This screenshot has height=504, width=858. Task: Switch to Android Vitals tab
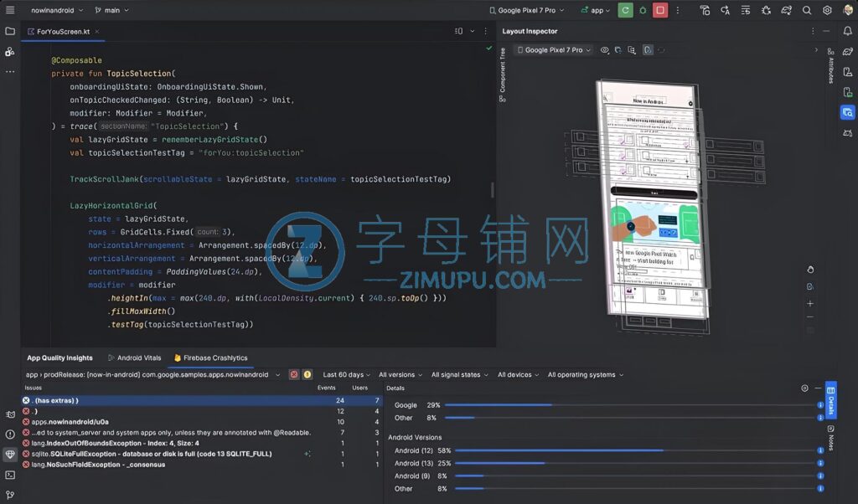tap(135, 357)
